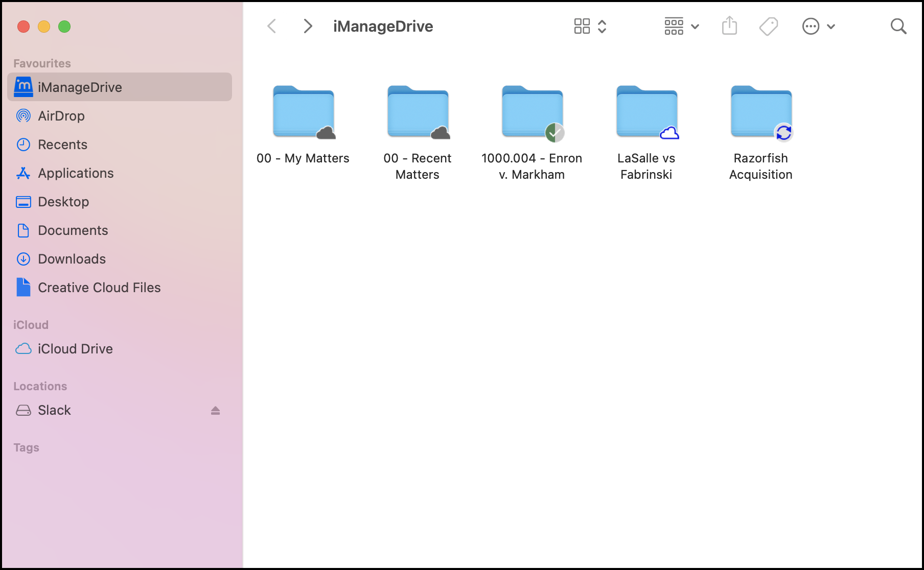
Task: Switch view mode with icon view selector
Action: 590,27
